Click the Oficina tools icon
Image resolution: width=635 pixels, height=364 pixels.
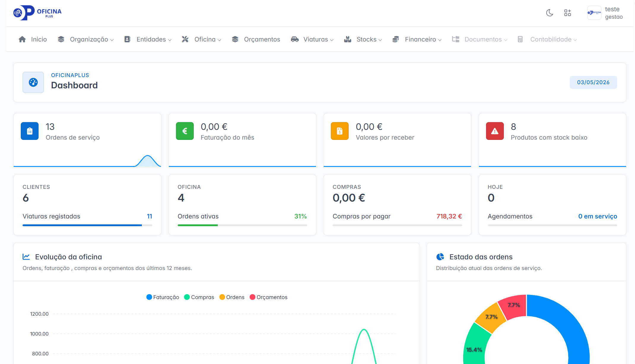(x=185, y=39)
